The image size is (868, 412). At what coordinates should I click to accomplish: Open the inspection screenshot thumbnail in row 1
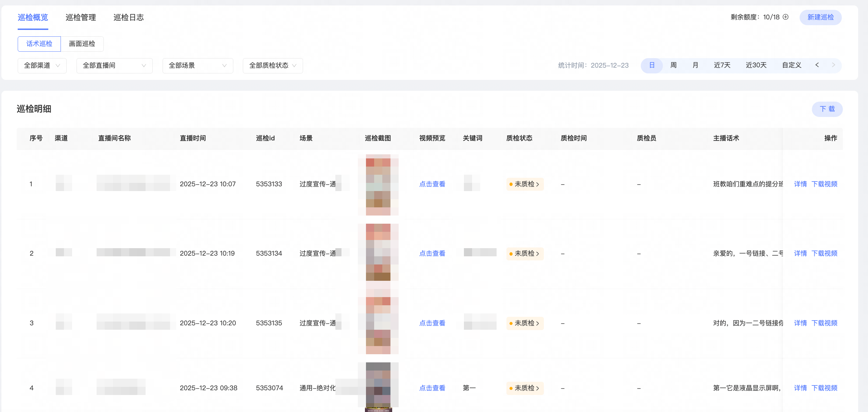point(378,185)
